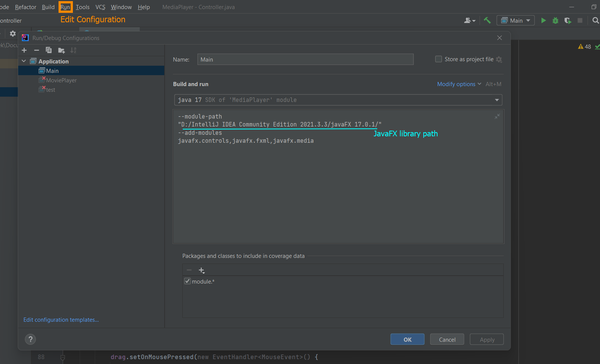
Task: Click the Cancel button
Action: coord(447,339)
